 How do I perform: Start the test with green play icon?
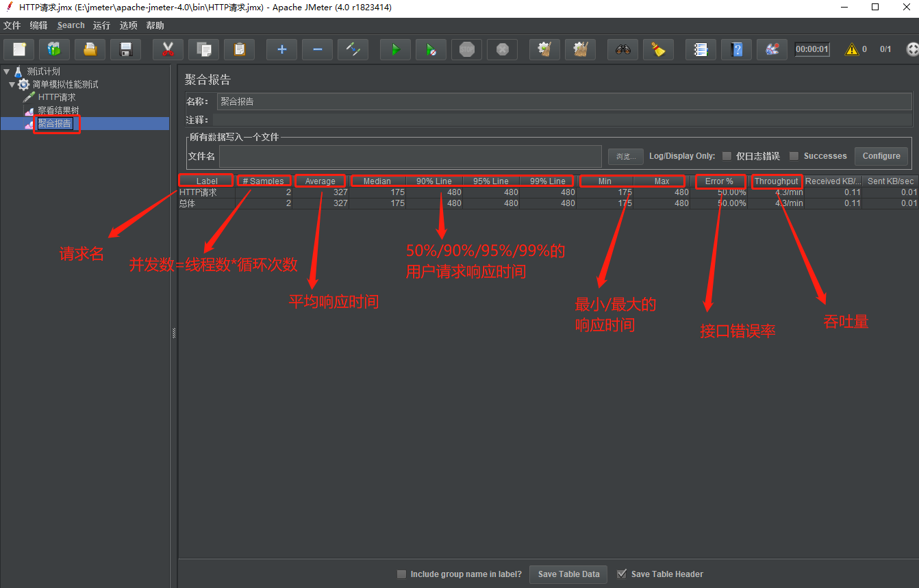[x=395, y=49]
